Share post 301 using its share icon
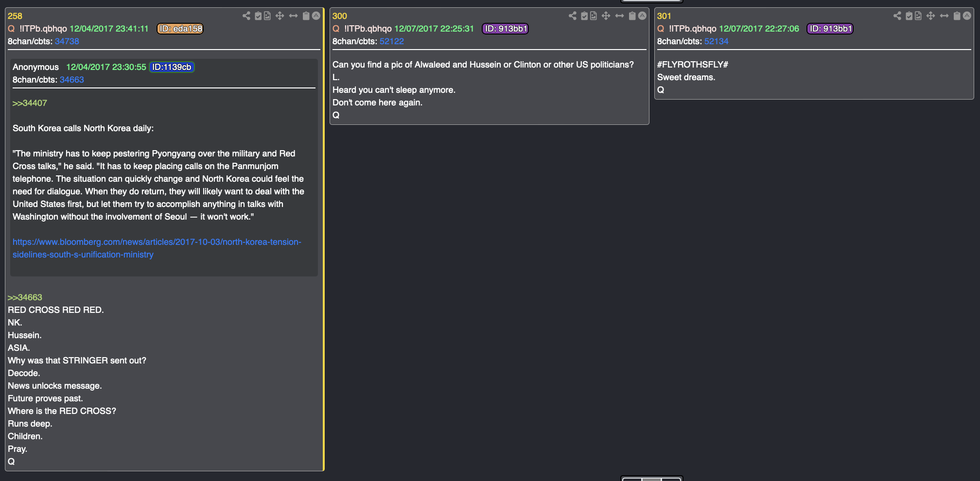 (x=897, y=16)
